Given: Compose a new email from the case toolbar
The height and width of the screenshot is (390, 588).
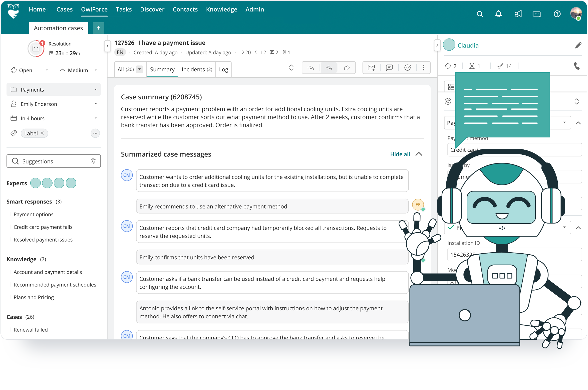Looking at the screenshot, I should (371, 68).
